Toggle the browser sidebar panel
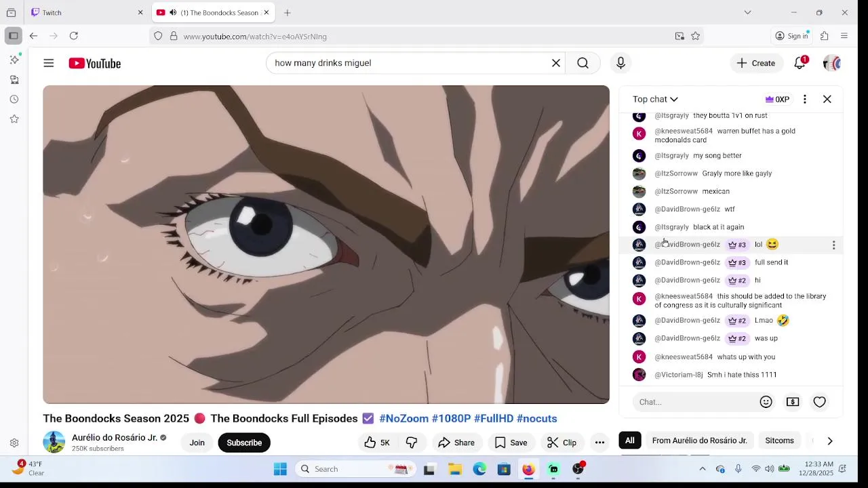 click(x=13, y=36)
